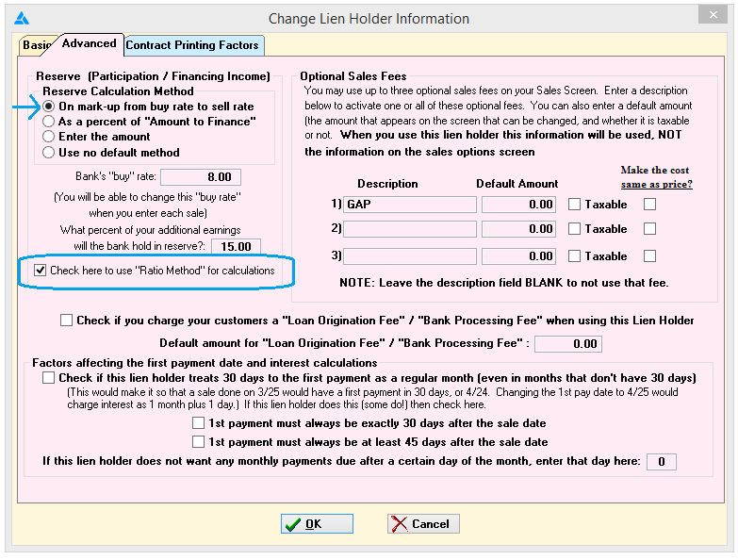Screen dimensions: 738x560
Task: Edit the default amount for GAP fee
Action: [x=519, y=205]
